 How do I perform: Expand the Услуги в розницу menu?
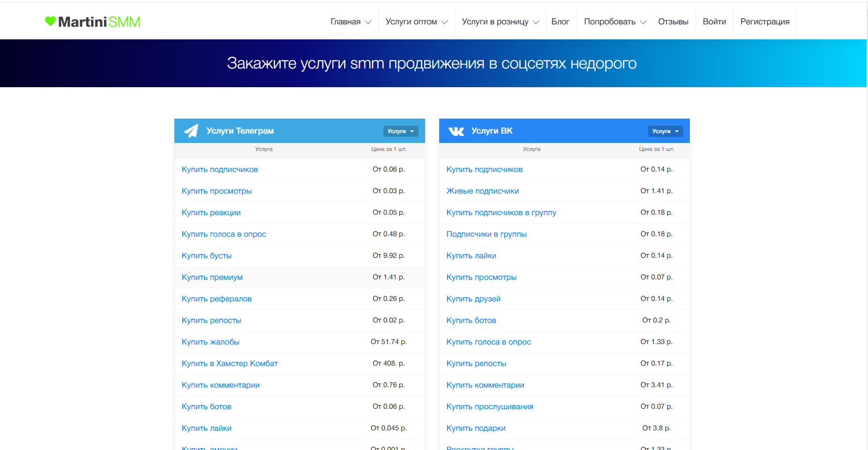[x=500, y=22]
